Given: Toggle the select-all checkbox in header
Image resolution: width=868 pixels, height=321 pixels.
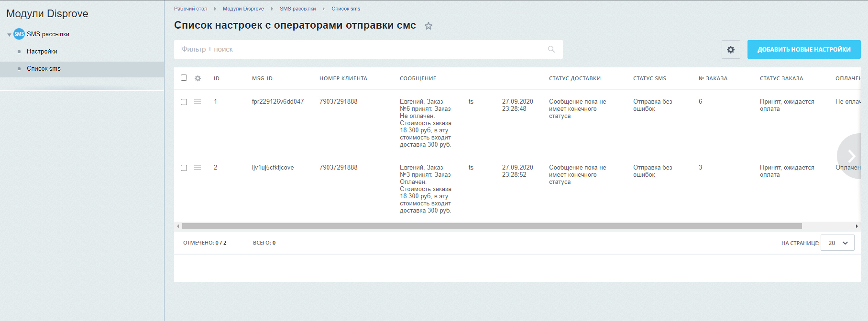Looking at the screenshot, I should tap(184, 78).
